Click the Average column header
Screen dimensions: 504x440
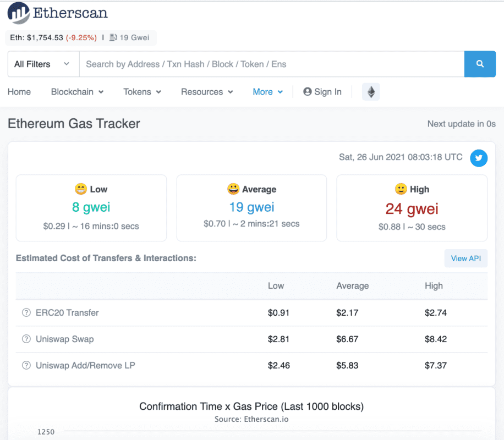(352, 286)
